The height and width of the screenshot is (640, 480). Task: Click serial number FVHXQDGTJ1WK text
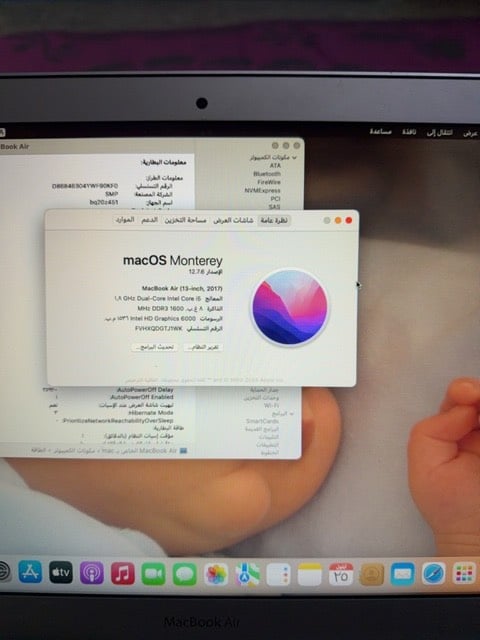pos(159,329)
